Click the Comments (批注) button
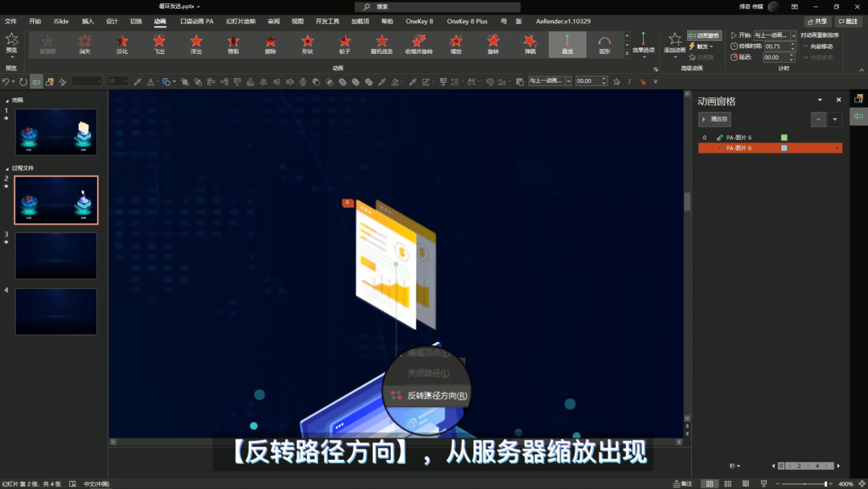This screenshot has height=489, width=868. [848, 22]
